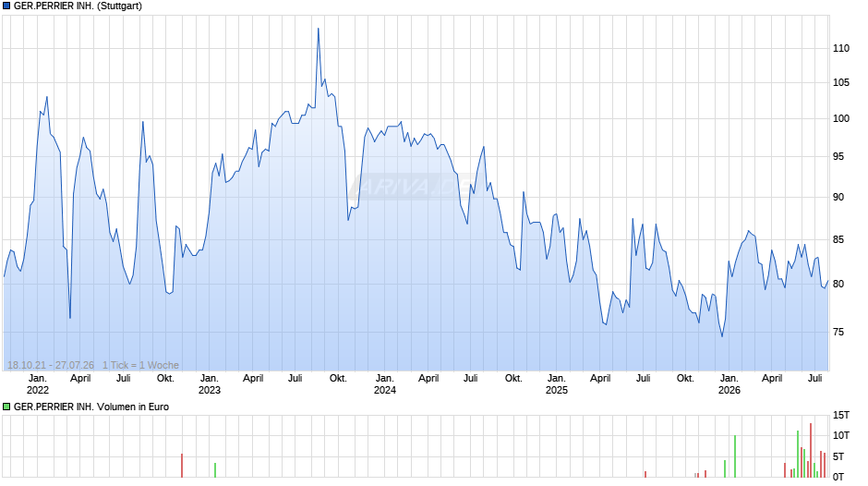
Task: Click the blue legend square for GER.PERRIER INH.
Action: [6, 6]
